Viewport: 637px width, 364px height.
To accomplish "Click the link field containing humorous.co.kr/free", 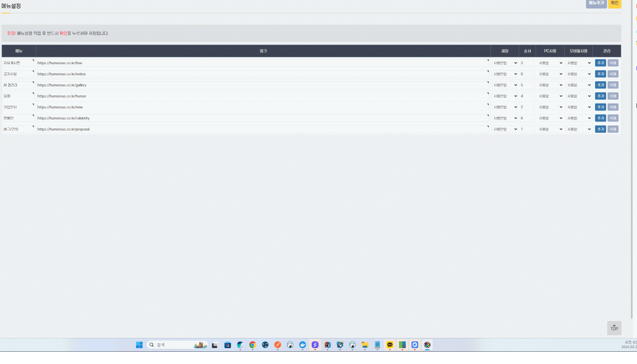I will (x=263, y=63).
